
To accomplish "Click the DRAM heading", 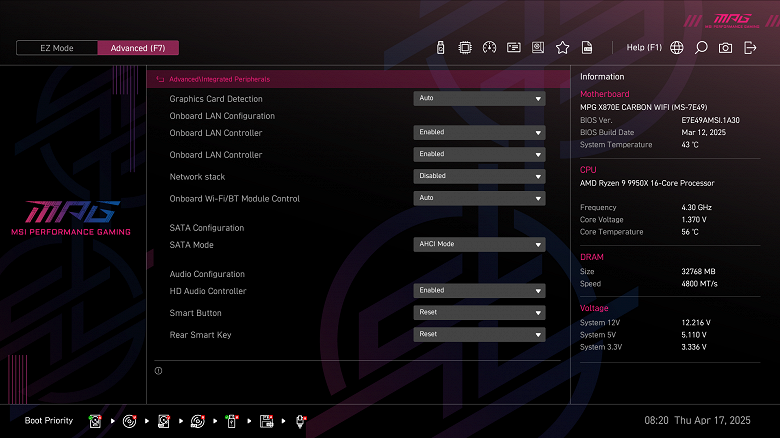I will pyautogui.click(x=591, y=257).
